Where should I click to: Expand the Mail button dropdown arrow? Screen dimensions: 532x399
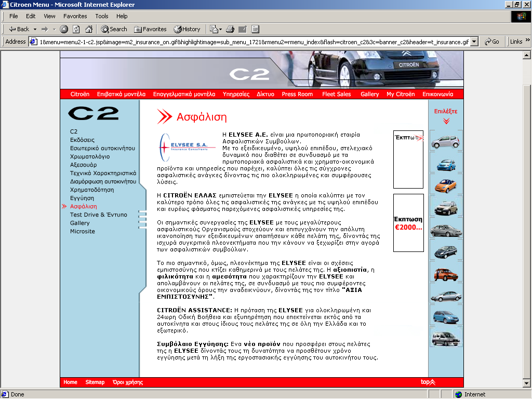220,29
